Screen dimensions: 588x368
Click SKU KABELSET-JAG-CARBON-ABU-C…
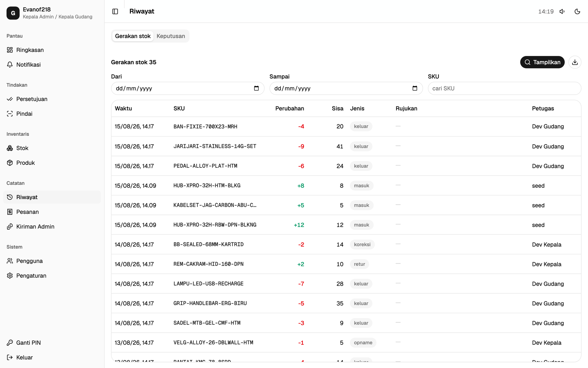pyautogui.click(x=215, y=205)
